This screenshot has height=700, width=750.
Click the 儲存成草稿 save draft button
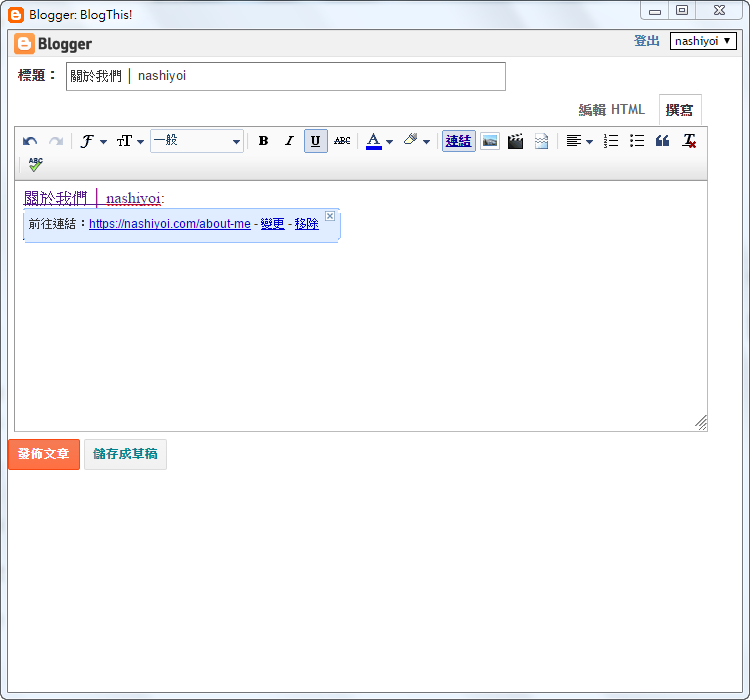click(125, 454)
